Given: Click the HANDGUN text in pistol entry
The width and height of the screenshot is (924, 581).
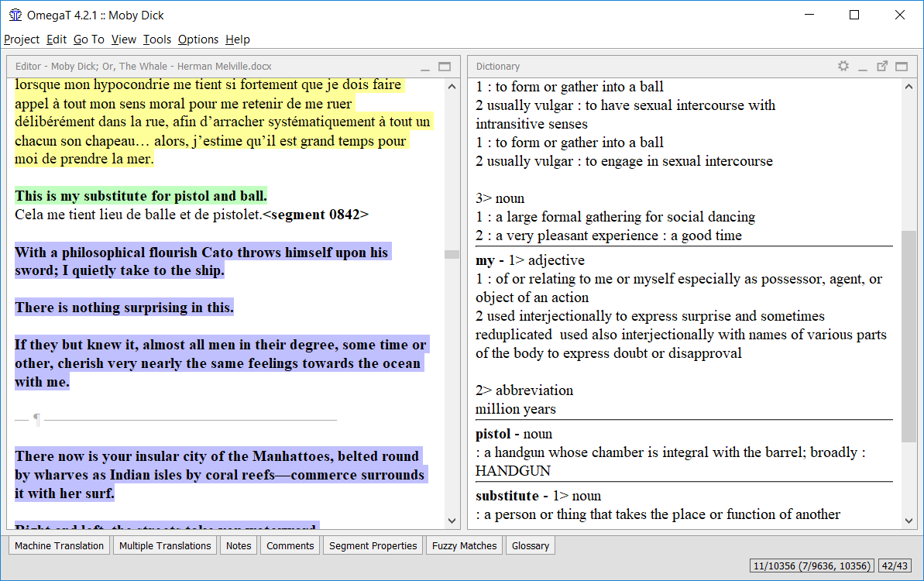Looking at the screenshot, I should [513, 471].
